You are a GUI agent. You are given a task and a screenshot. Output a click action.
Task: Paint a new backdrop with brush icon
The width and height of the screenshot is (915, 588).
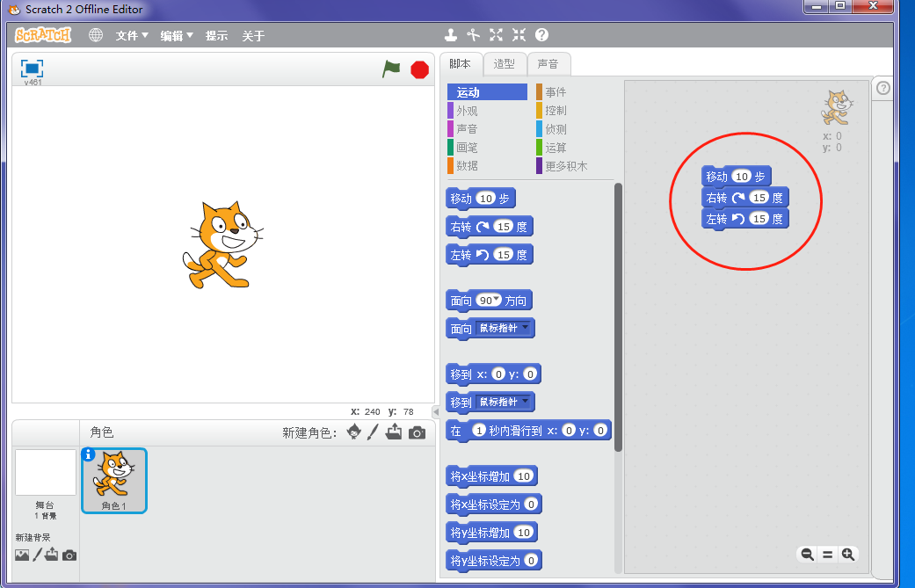click(37, 555)
